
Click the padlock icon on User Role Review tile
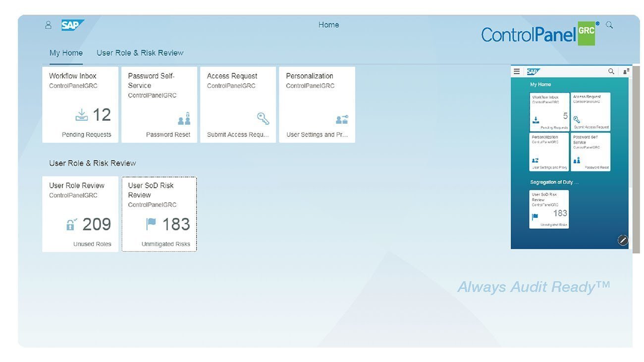(x=71, y=225)
